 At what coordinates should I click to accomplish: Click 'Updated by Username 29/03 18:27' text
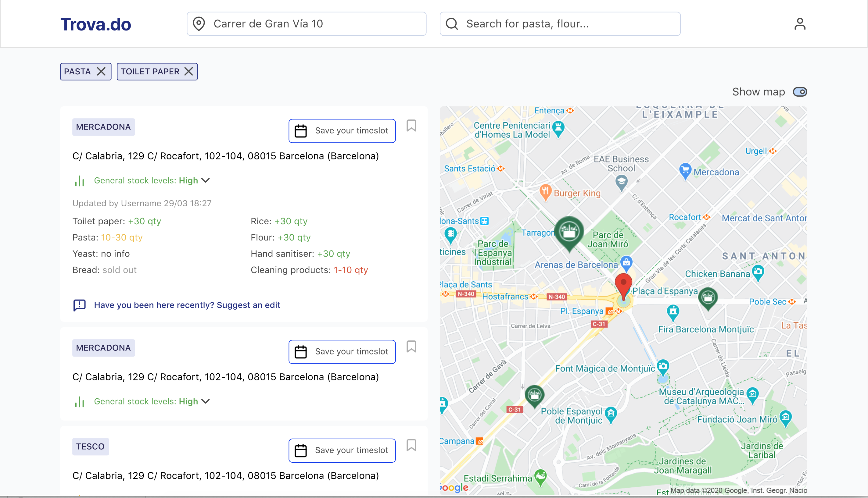tap(142, 203)
